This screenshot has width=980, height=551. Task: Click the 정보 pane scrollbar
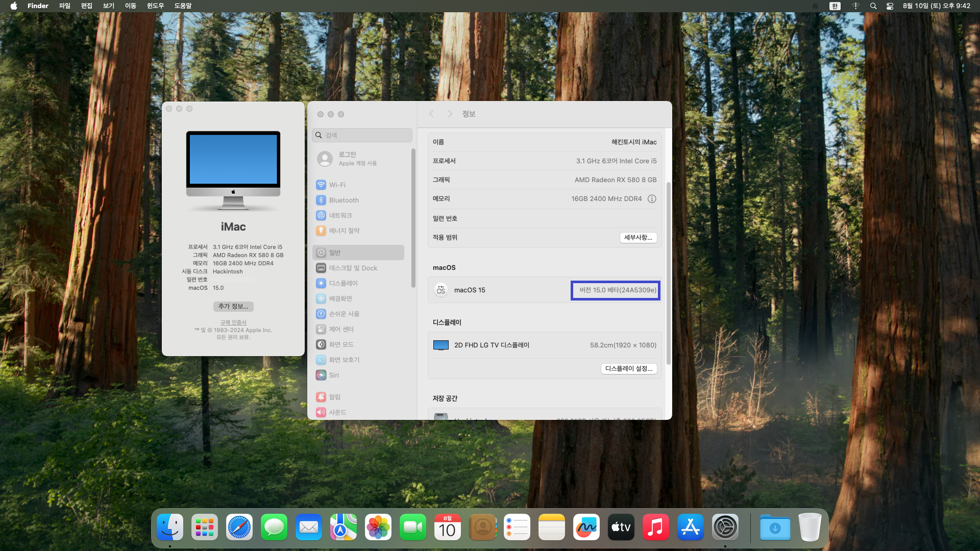pyautogui.click(x=669, y=273)
